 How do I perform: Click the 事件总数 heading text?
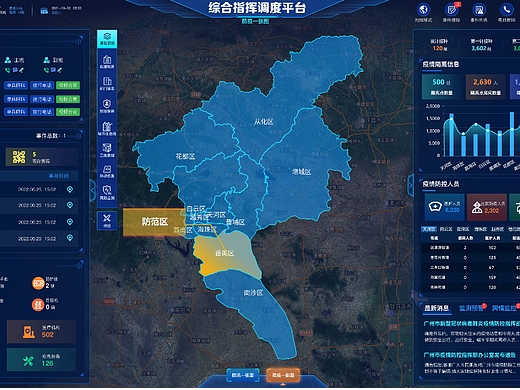pyautogui.click(x=51, y=136)
